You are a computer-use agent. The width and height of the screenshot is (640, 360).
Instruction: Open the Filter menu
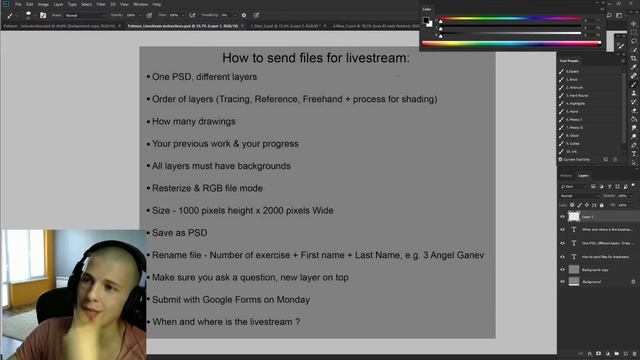pyautogui.click(x=101, y=4)
